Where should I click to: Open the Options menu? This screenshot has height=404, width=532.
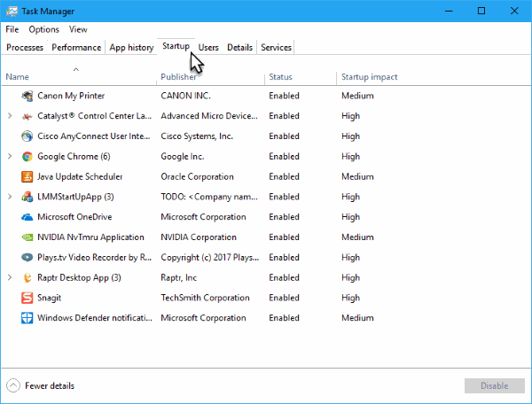click(x=43, y=29)
